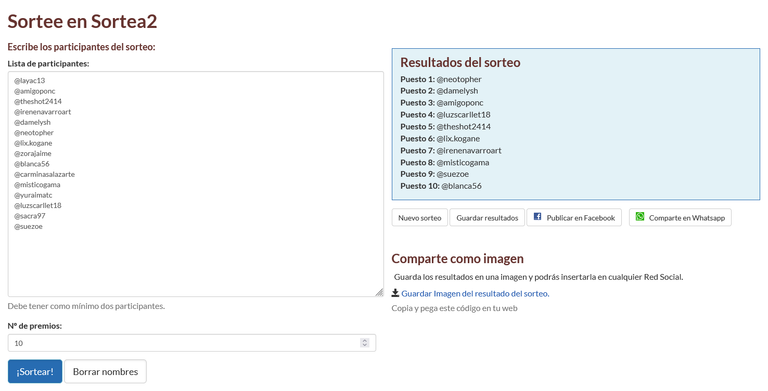The width and height of the screenshot is (768, 391).
Task: Select Puesto 10 result @blanca56
Action: (x=461, y=186)
